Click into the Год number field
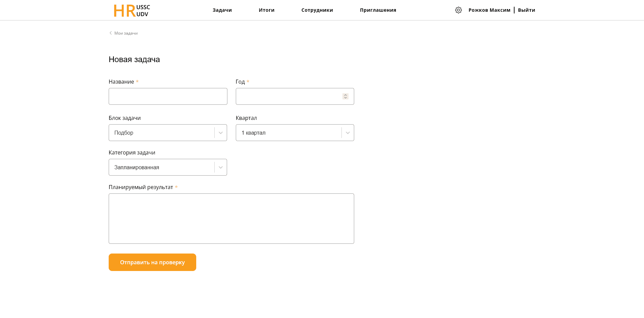Viewport: 644px width, 318px height. 288,96
